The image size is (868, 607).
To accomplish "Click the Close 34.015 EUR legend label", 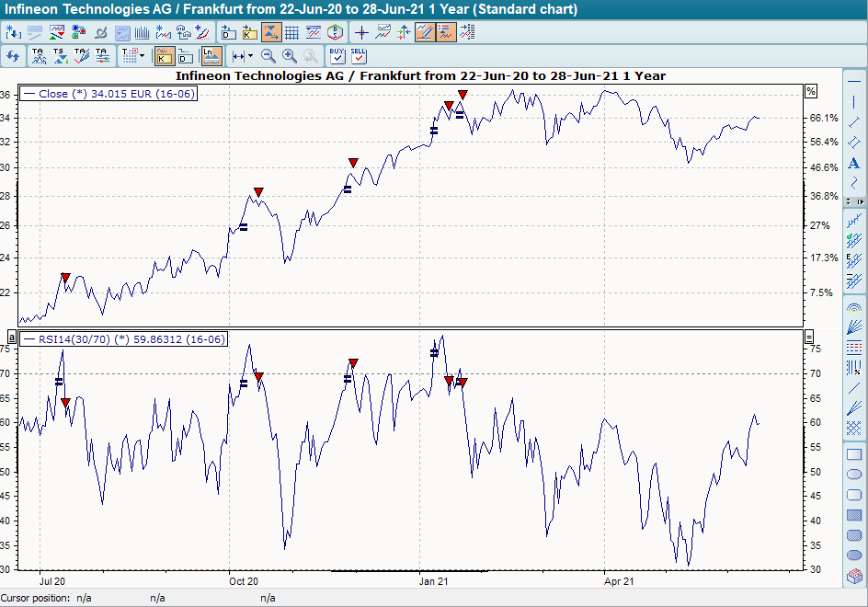I will (110, 93).
